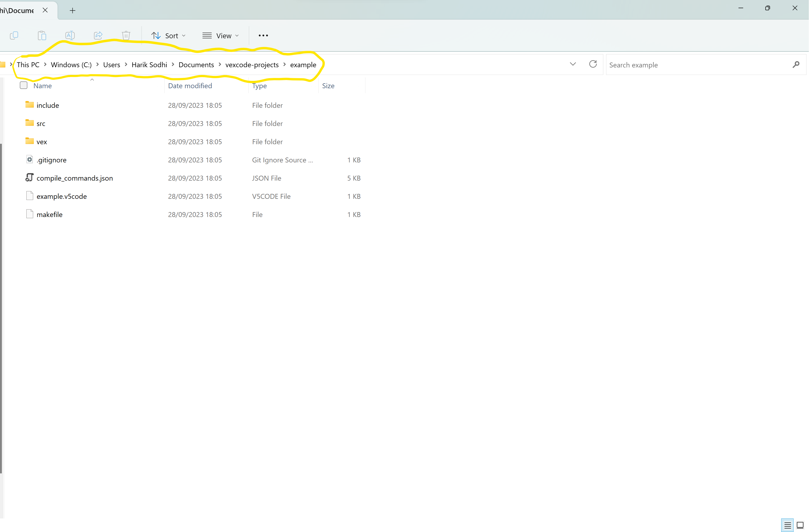Restore down the File Explorer window
The height and width of the screenshot is (532, 809).
point(767,8)
